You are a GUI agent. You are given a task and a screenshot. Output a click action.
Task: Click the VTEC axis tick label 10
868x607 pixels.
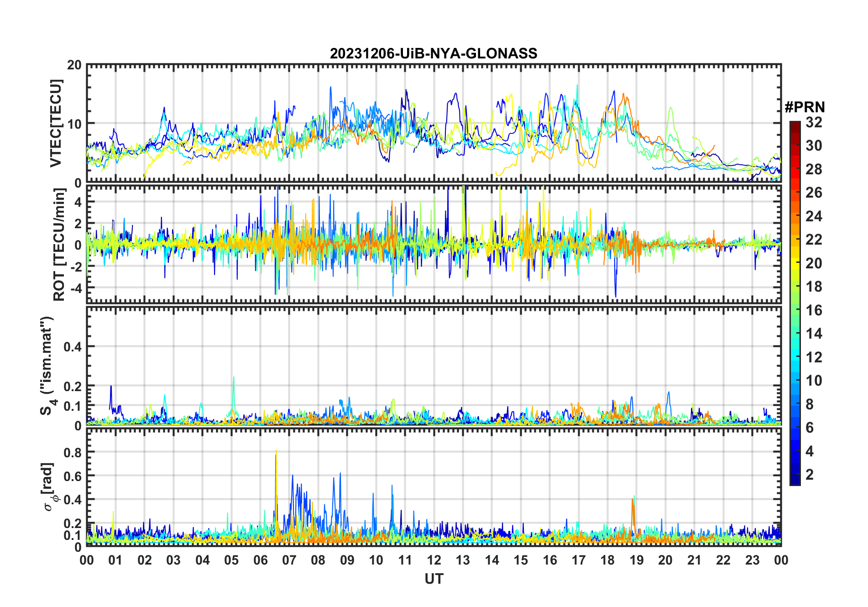(74, 124)
